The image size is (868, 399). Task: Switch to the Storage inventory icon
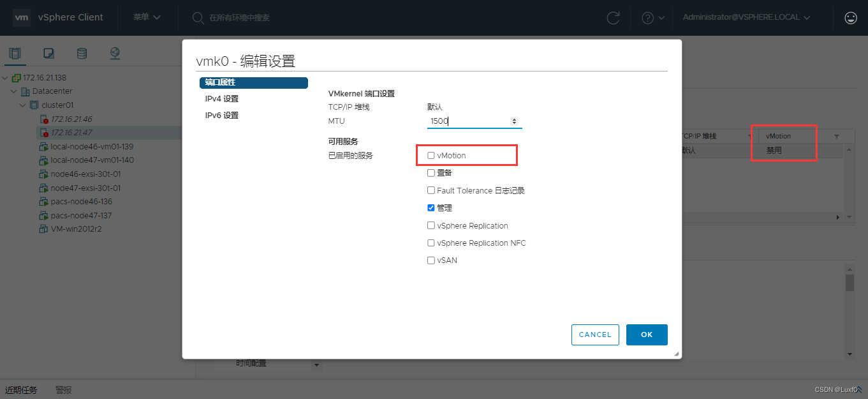click(x=82, y=53)
